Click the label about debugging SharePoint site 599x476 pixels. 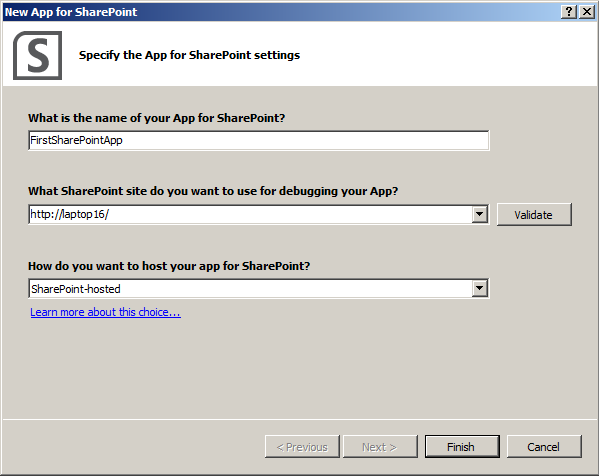click(x=213, y=191)
